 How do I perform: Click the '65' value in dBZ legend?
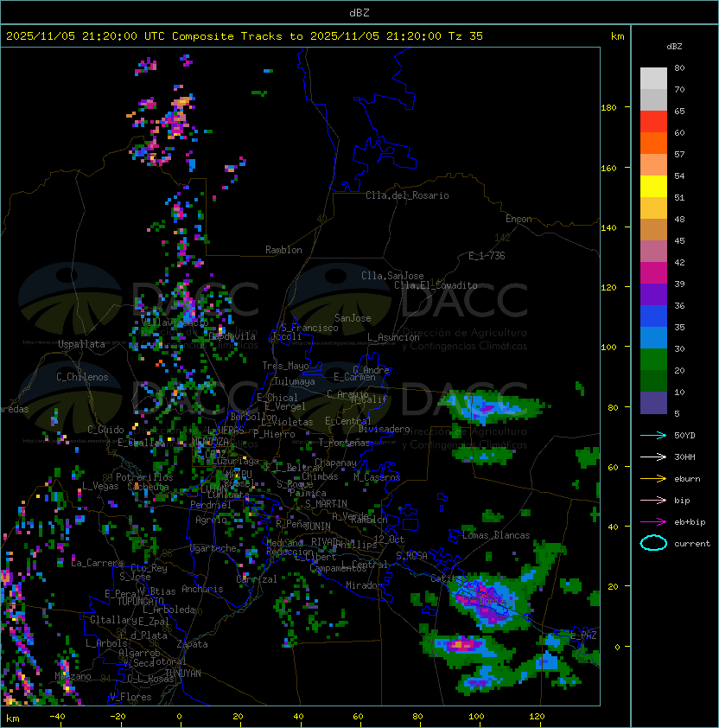[x=679, y=111]
